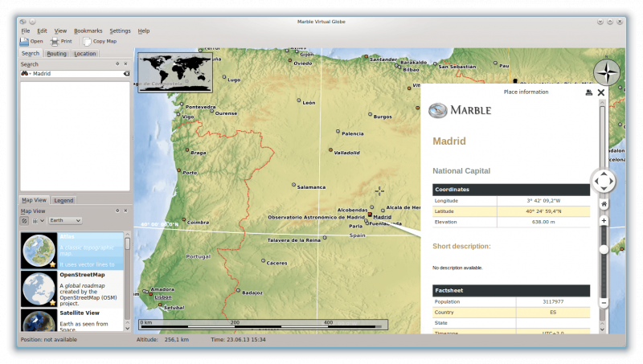
Task: Float the Search panel
Action: [x=117, y=64]
